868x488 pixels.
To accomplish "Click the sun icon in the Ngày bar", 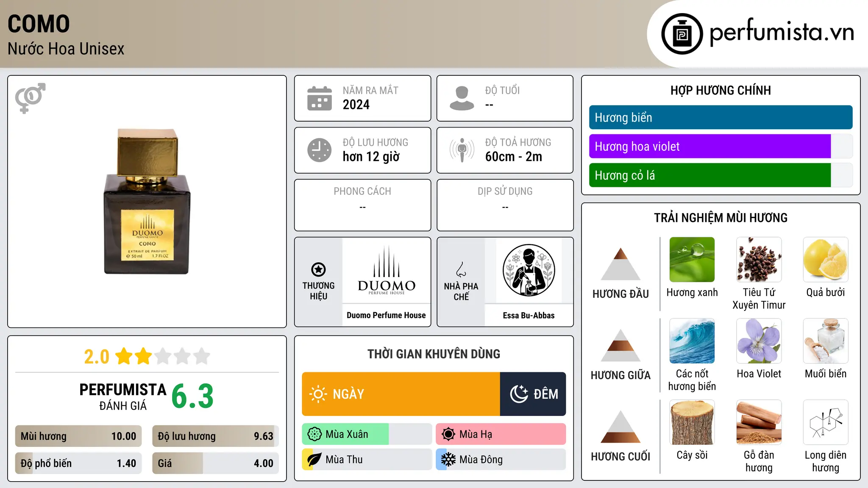I will point(318,394).
